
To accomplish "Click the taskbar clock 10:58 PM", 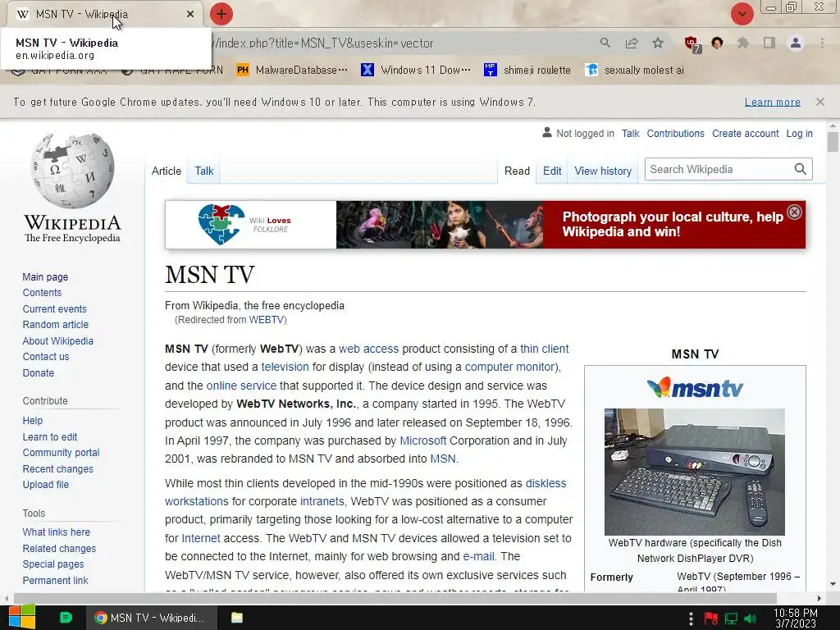I will (796, 618).
